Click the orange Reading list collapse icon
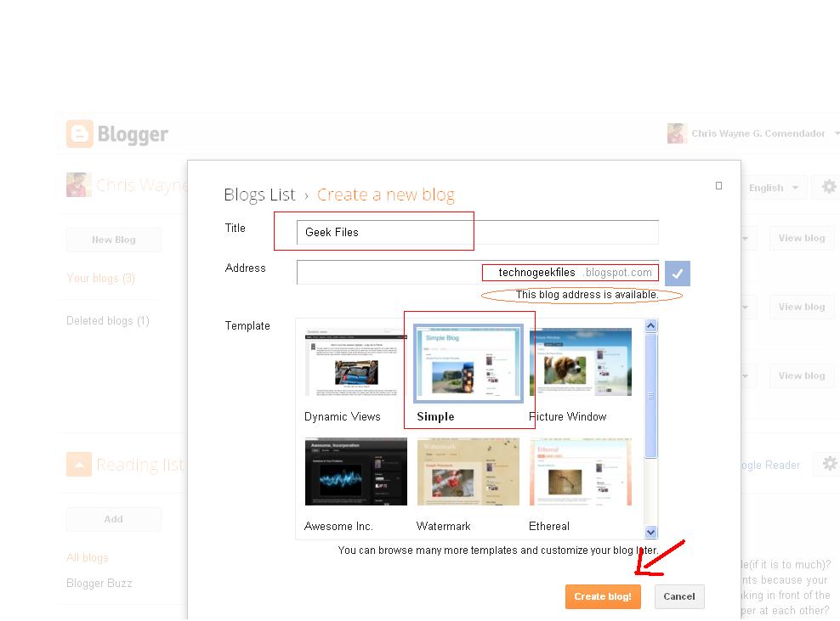Viewport: 840px width, 621px height. pos(79,464)
